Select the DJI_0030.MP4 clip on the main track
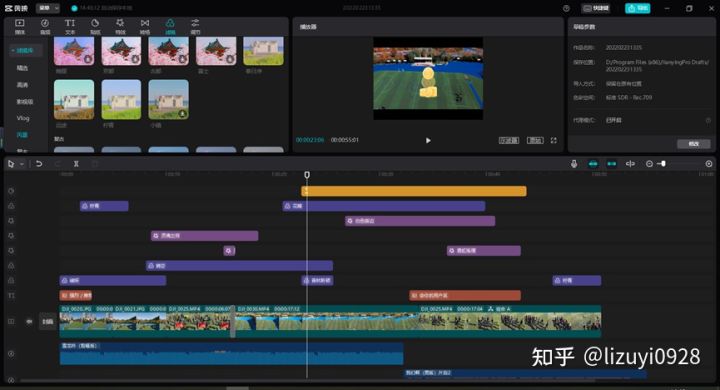 [x=326, y=321]
